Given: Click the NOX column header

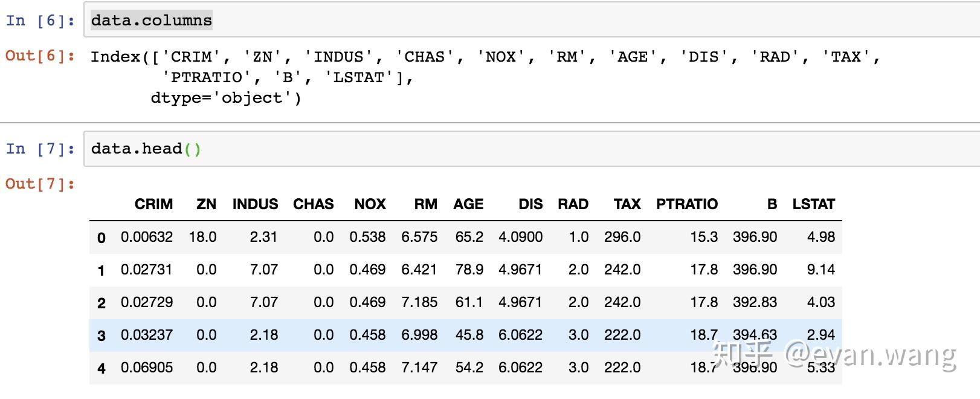Looking at the screenshot, I should click(370, 204).
